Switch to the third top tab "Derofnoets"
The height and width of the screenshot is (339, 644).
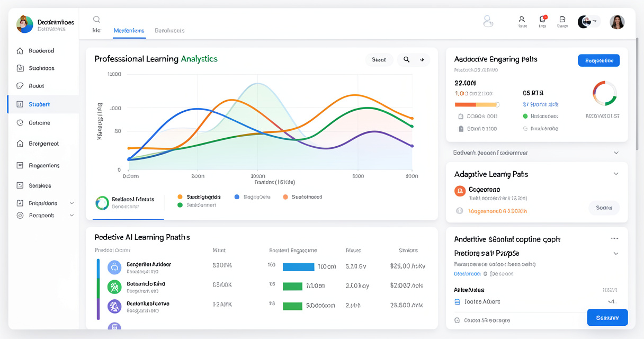[169, 31]
